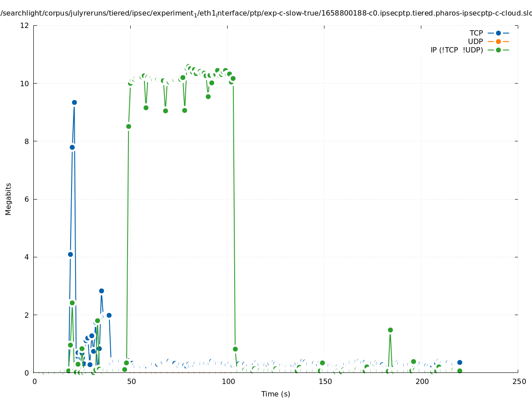This screenshot has width=532, height=400.
Task: Click the isolated green spike near 185 seconds
Action: (390, 330)
